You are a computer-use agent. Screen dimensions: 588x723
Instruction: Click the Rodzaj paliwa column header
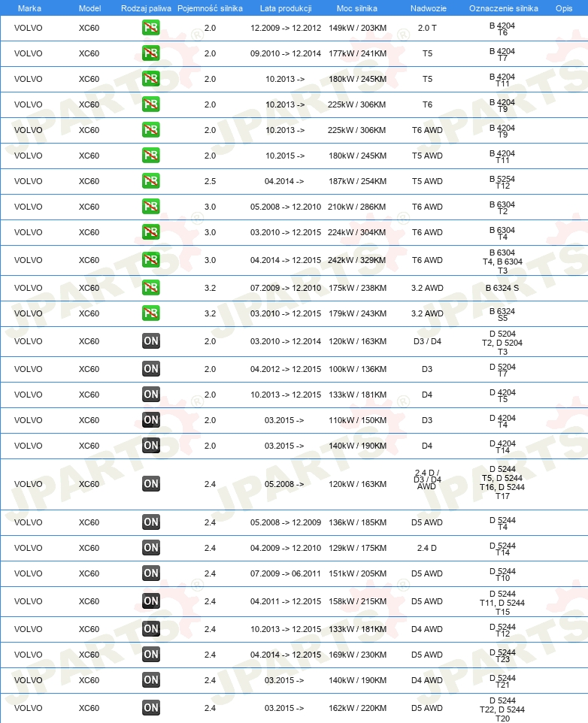click(146, 8)
